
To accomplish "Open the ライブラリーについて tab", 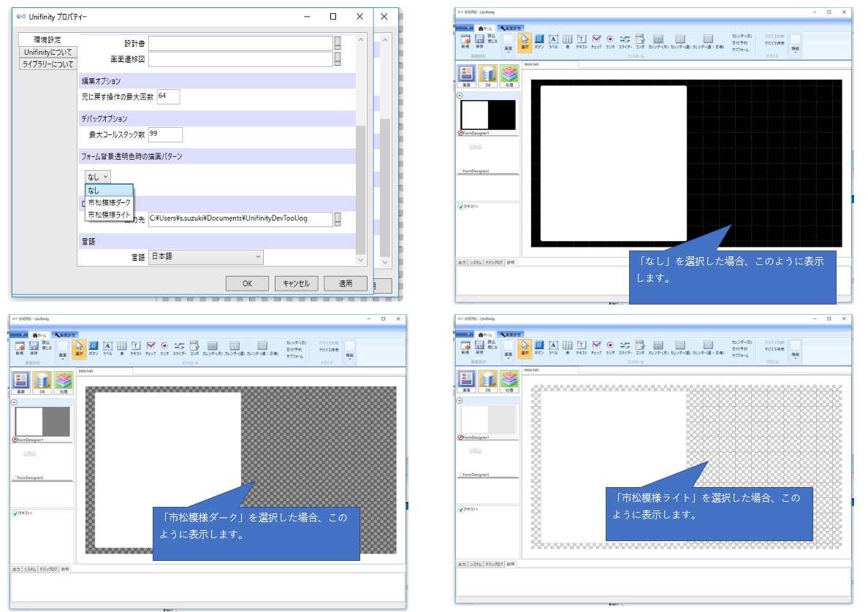I will (47, 64).
